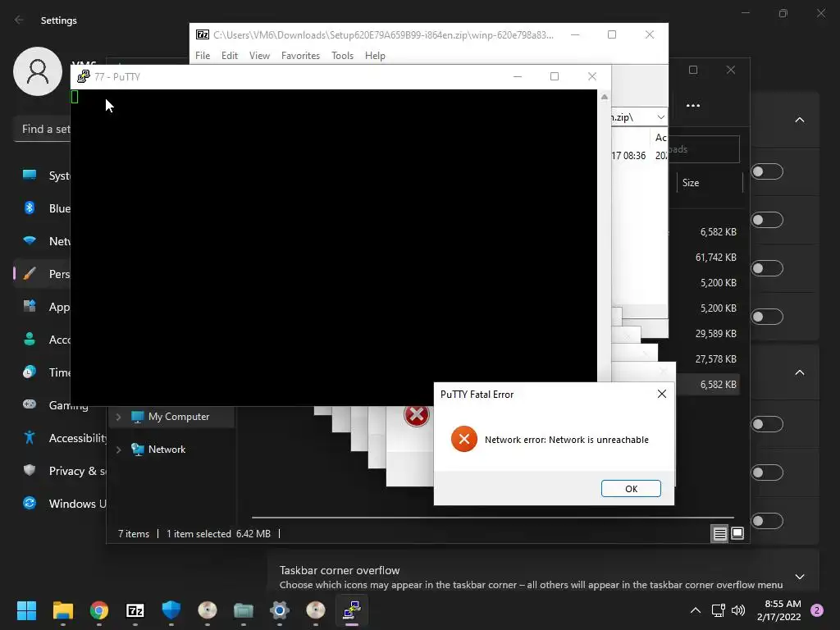Click the Find a setting search box
The width and height of the screenshot is (840, 630).
coord(43,129)
